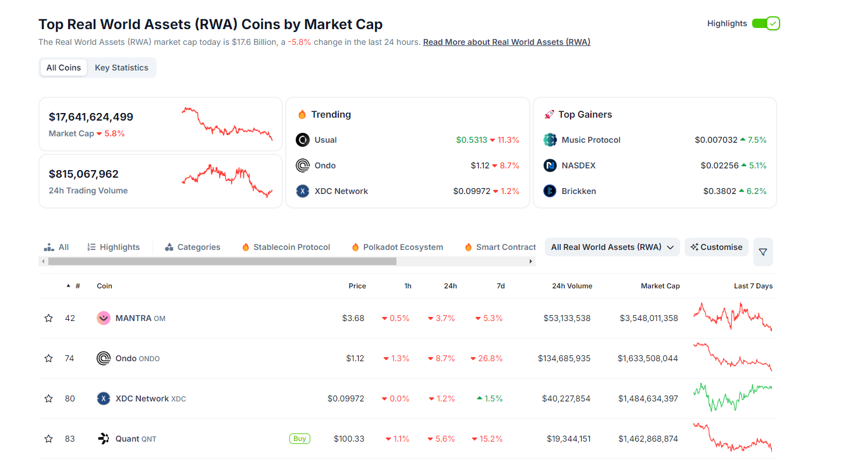
Task: Click the NASDEX logo in Top Gainers
Action: pos(550,165)
